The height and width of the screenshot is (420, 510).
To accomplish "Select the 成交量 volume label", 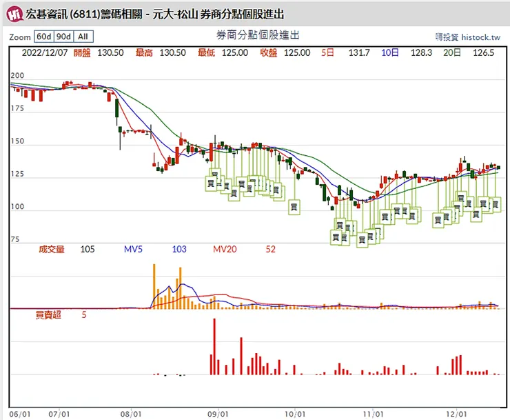I will coord(52,250).
